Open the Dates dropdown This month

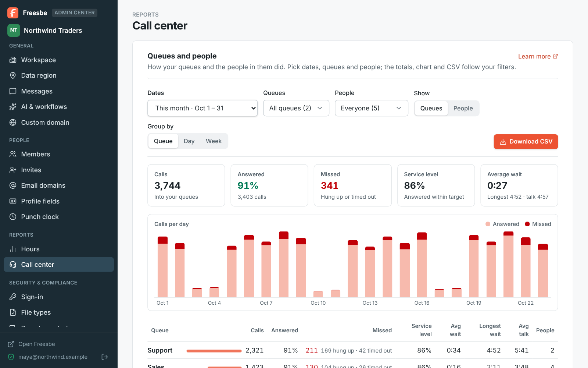tap(202, 108)
